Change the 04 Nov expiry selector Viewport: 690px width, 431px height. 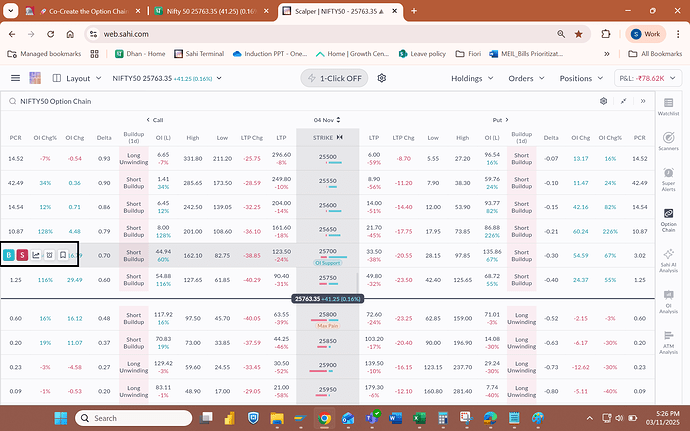click(x=327, y=120)
